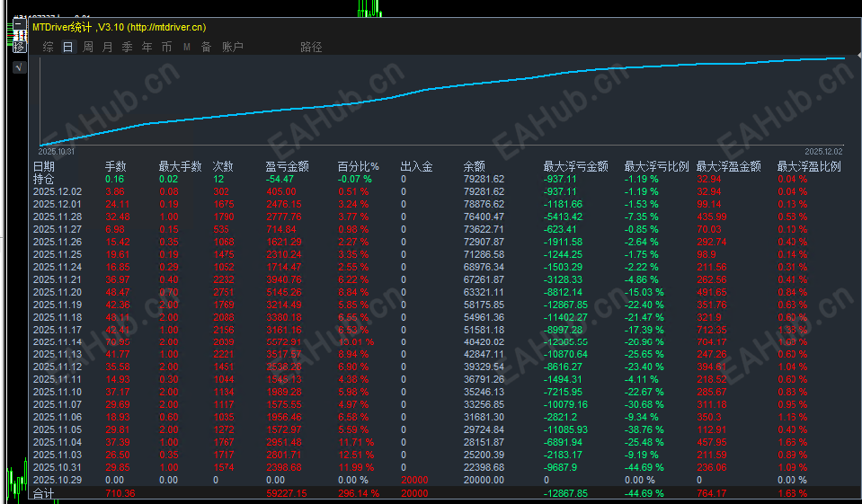The height and width of the screenshot is (504, 862).
Task: Click total profit value 59227.15
Action: [287, 493]
